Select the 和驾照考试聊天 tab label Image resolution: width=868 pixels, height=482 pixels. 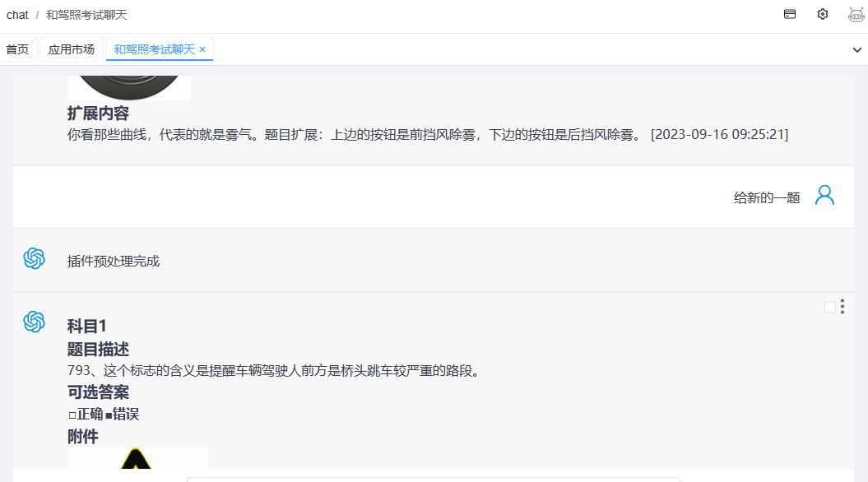click(x=154, y=49)
